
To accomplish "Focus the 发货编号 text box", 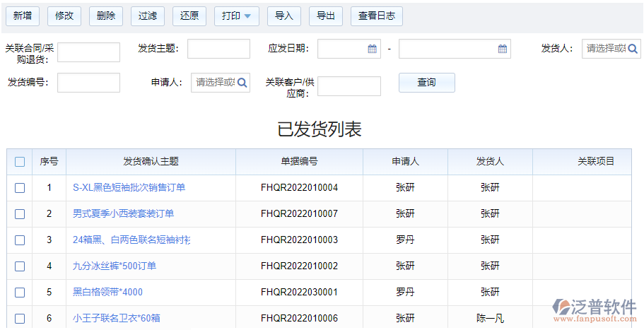I will [x=88, y=83].
